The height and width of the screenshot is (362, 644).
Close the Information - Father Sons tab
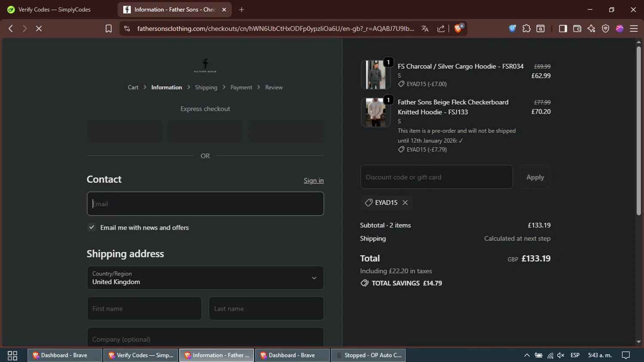pyautogui.click(x=224, y=9)
